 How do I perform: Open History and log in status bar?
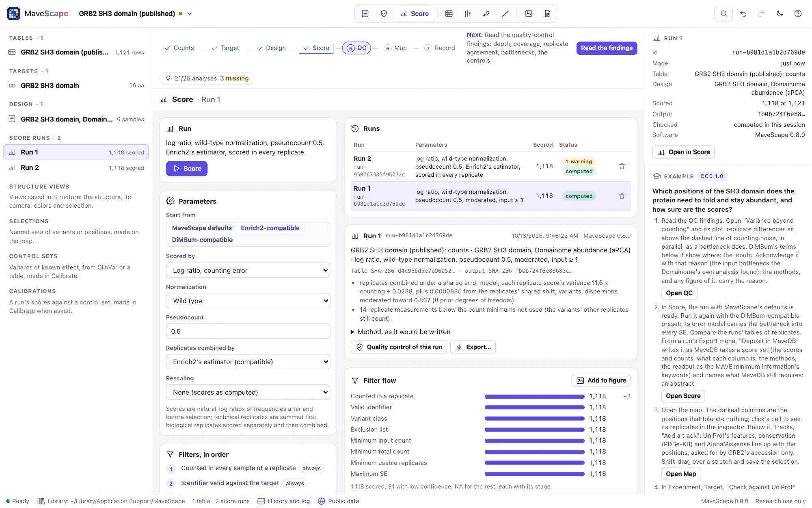pos(284,501)
